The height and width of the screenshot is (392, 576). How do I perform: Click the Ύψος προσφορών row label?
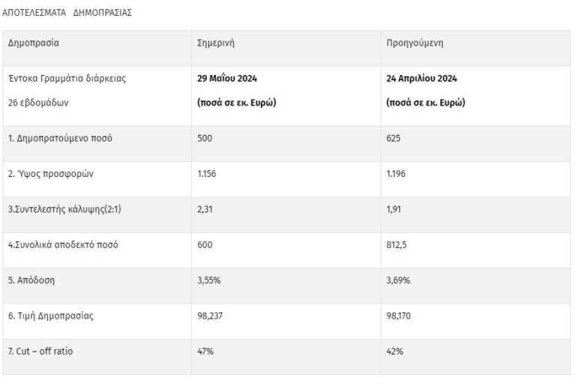(51, 174)
